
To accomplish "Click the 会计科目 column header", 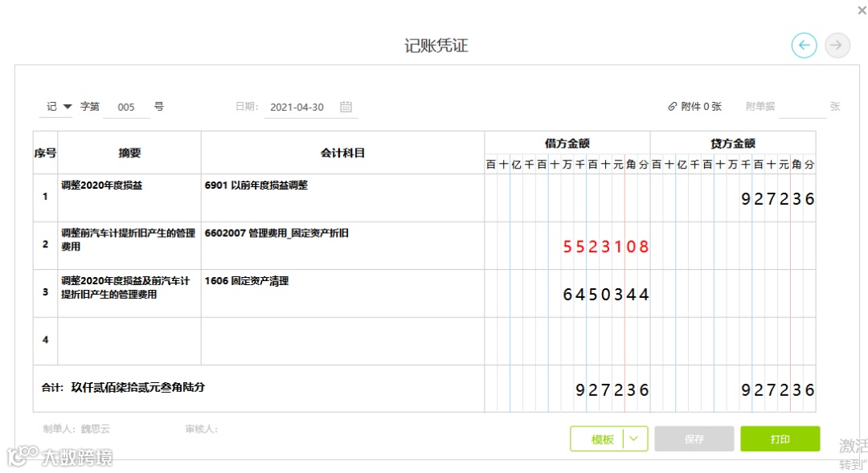I will pyautogui.click(x=342, y=153).
